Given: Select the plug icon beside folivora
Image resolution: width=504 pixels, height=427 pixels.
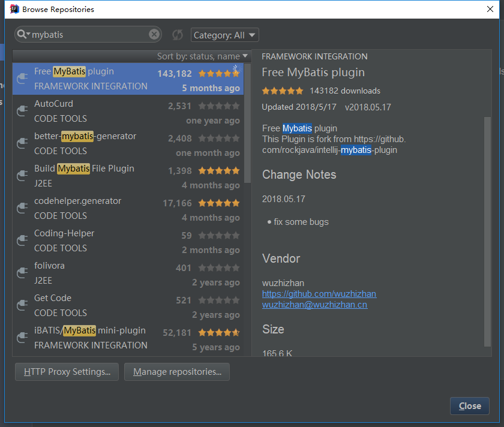Looking at the screenshot, I should (x=22, y=273).
